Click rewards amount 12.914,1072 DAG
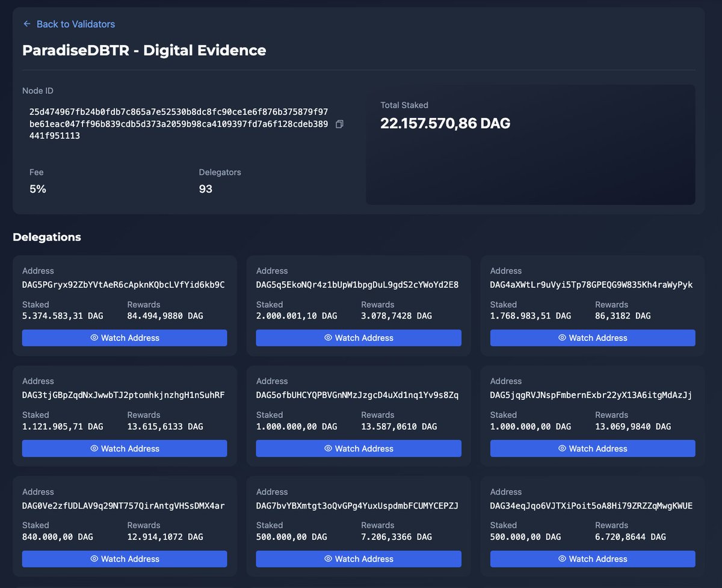The image size is (722, 588). (x=165, y=537)
